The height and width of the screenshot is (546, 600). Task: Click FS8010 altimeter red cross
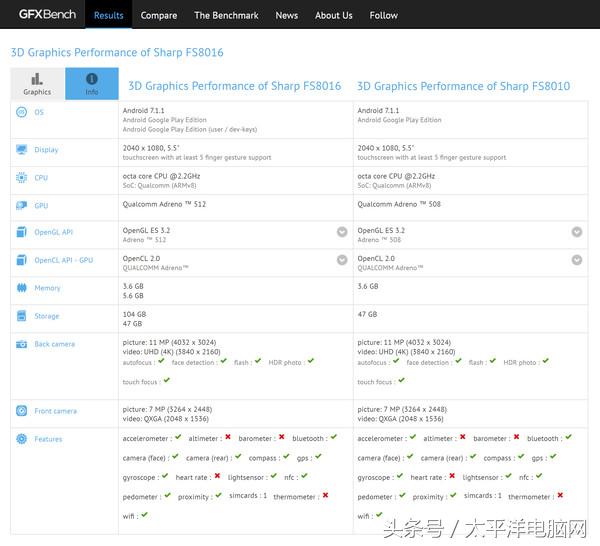(x=463, y=437)
